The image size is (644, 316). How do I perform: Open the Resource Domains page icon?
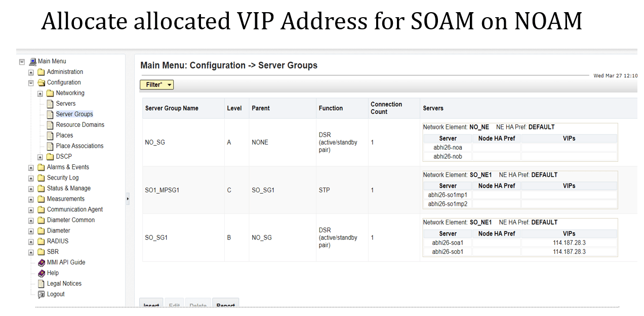pos(49,124)
